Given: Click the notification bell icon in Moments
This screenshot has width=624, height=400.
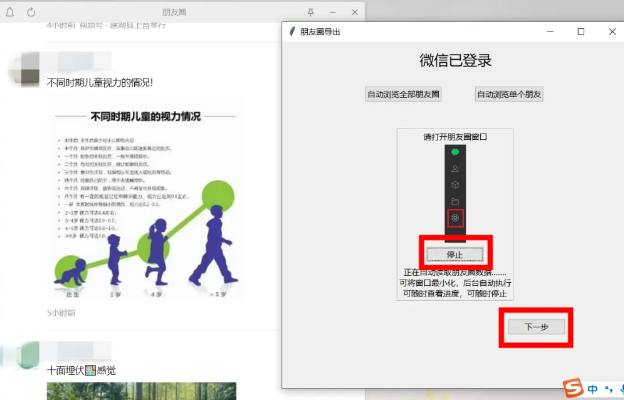Looking at the screenshot, I should (11, 12).
